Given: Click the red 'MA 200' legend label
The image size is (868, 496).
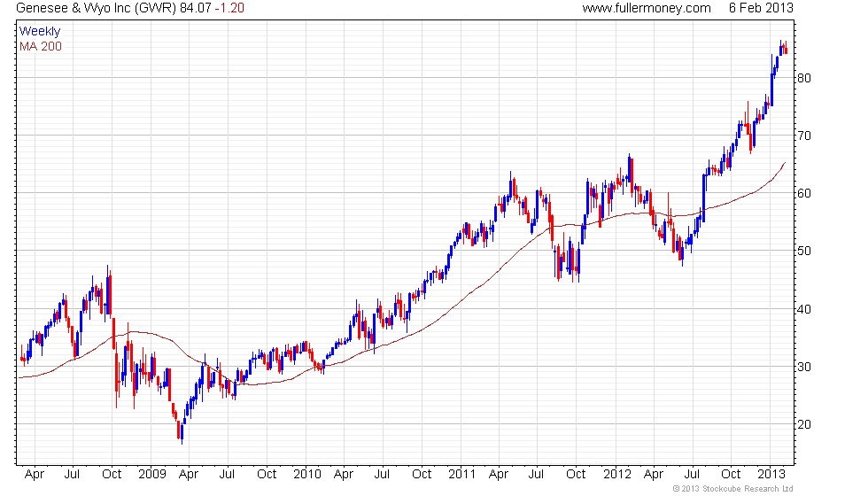Looking at the screenshot, I should (x=41, y=46).
